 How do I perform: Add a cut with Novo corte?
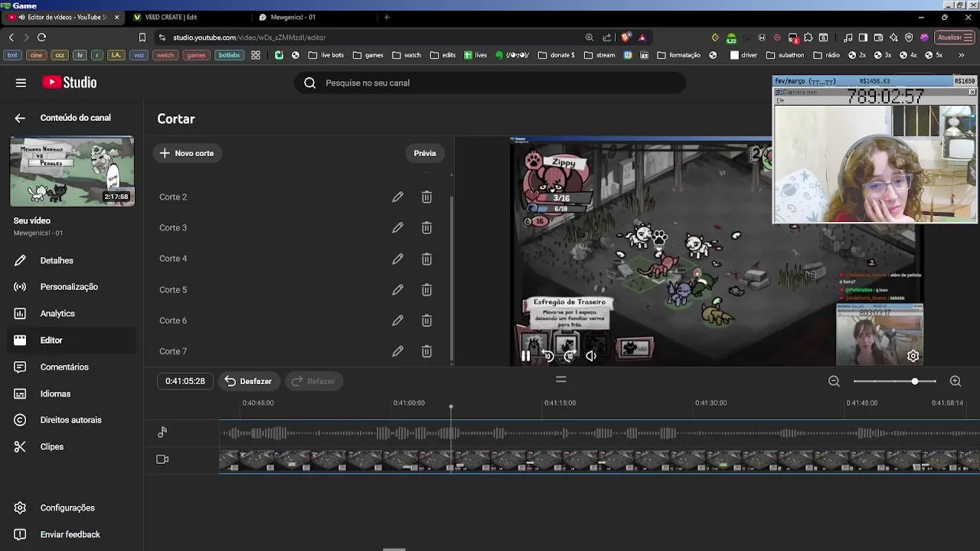[x=187, y=153]
